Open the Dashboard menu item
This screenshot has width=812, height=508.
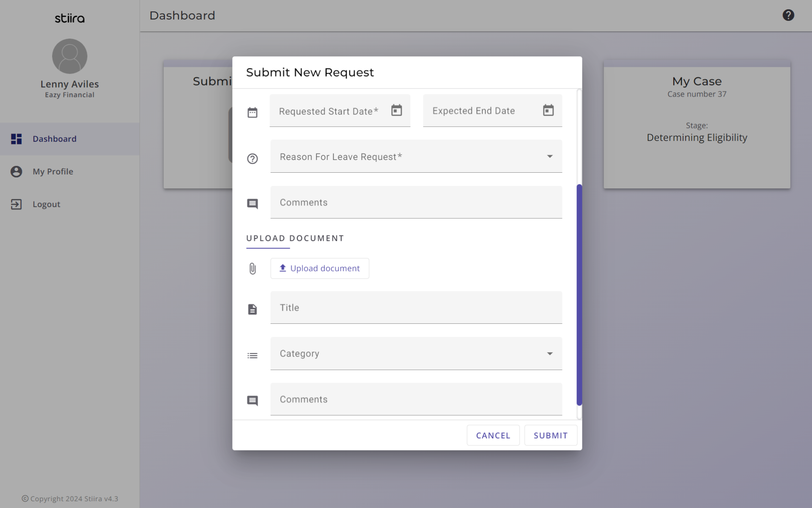coord(55,139)
